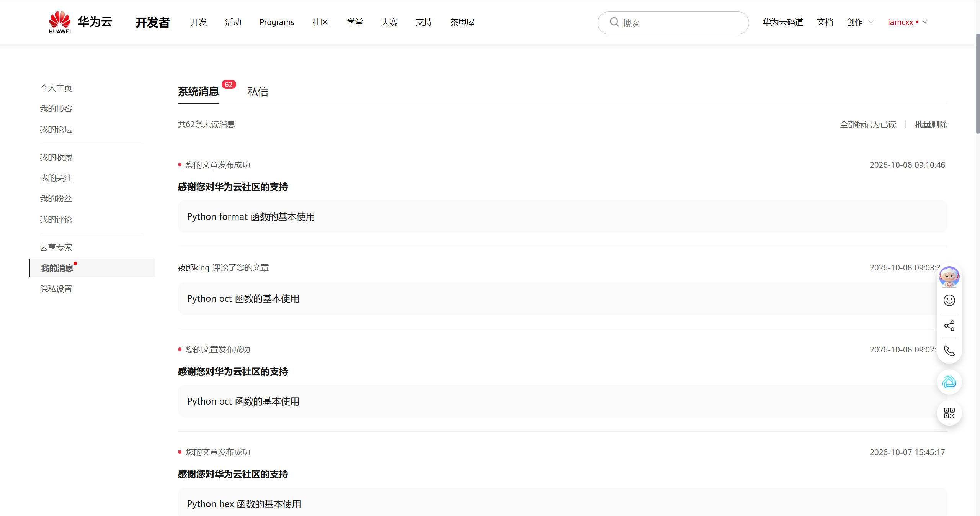Open article Python format 函数的基本使用

(x=251, y=217)
